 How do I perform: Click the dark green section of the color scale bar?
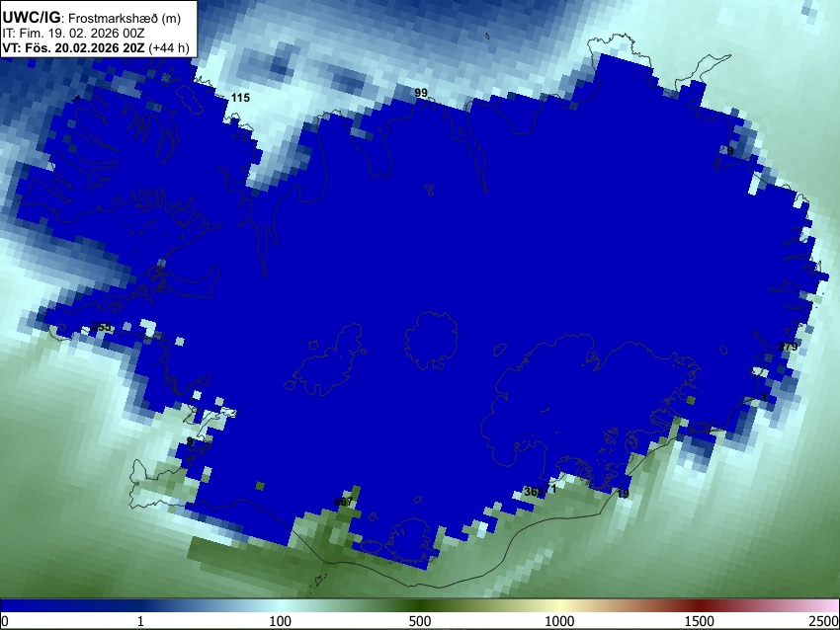click(x=419, y=605)
